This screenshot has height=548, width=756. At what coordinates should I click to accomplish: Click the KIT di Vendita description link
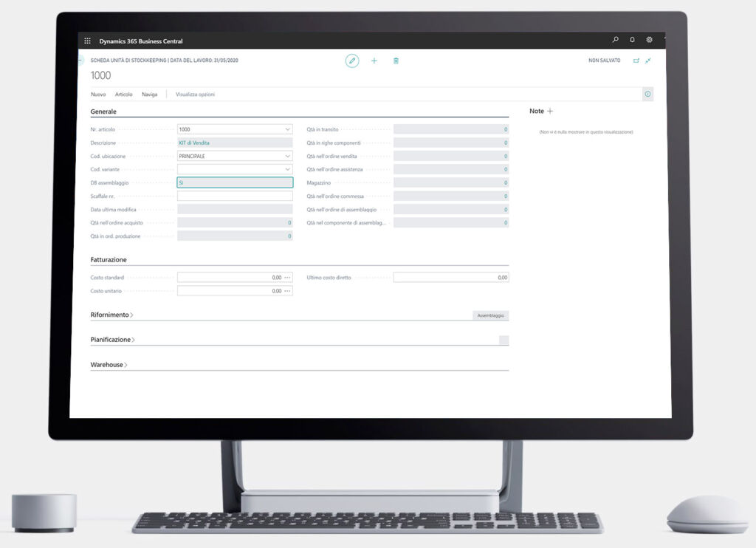(x=194, y=143)
